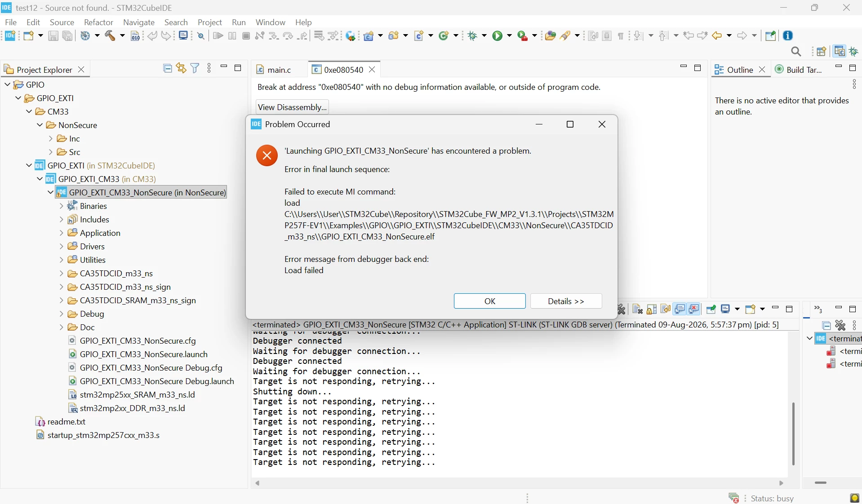Viewport: 862px width, 504px height.
Task: Click the Save All toolbar icon
Action: [x=67, y=36]
